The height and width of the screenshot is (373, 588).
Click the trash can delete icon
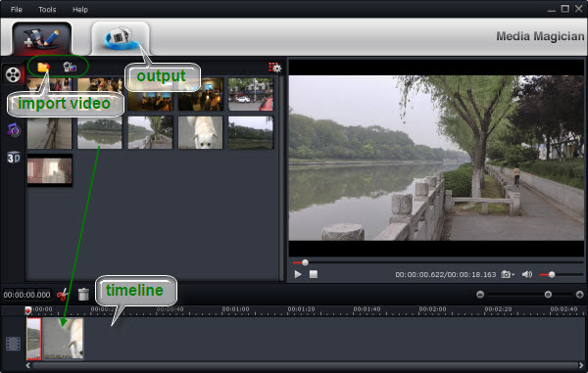click(x=83, y=294)
